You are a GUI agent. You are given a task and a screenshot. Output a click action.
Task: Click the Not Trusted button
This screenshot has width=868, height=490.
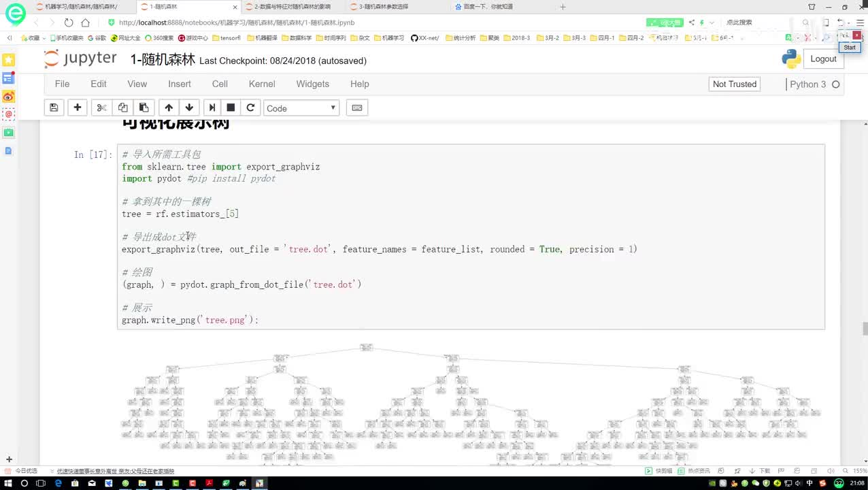click(734, 84)
